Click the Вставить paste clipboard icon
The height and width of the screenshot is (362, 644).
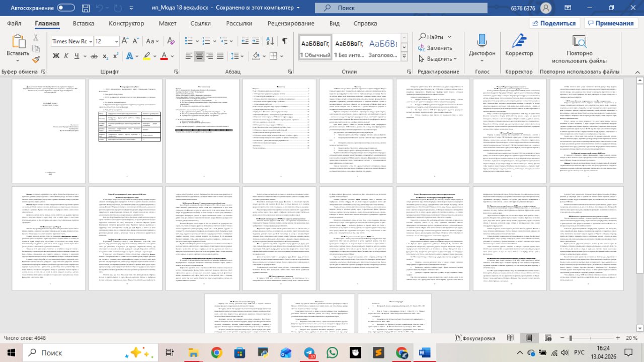18,42
